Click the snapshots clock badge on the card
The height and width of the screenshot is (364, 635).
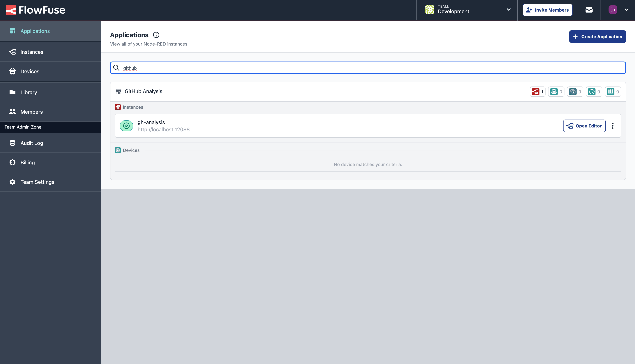point(594,91)
